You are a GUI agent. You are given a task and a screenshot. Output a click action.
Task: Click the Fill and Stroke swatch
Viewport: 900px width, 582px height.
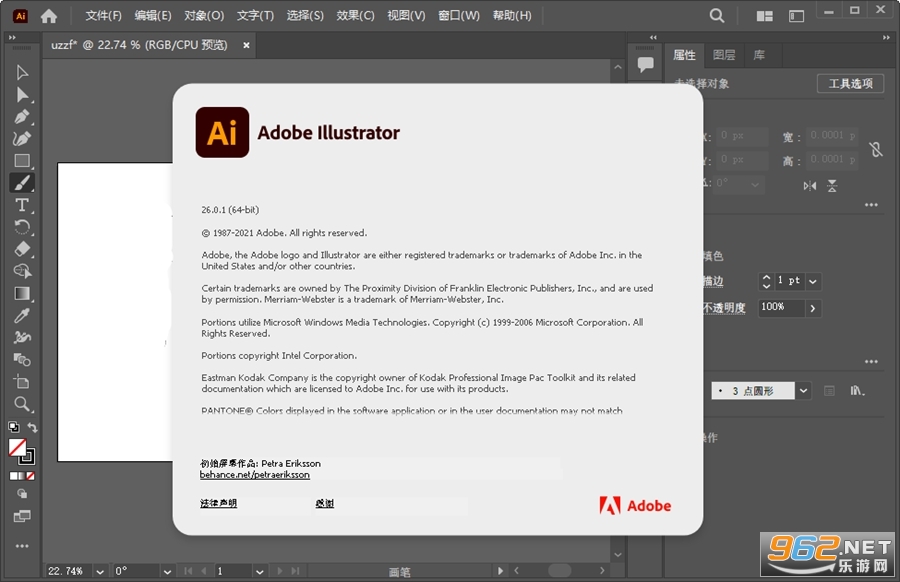point(22,452)
